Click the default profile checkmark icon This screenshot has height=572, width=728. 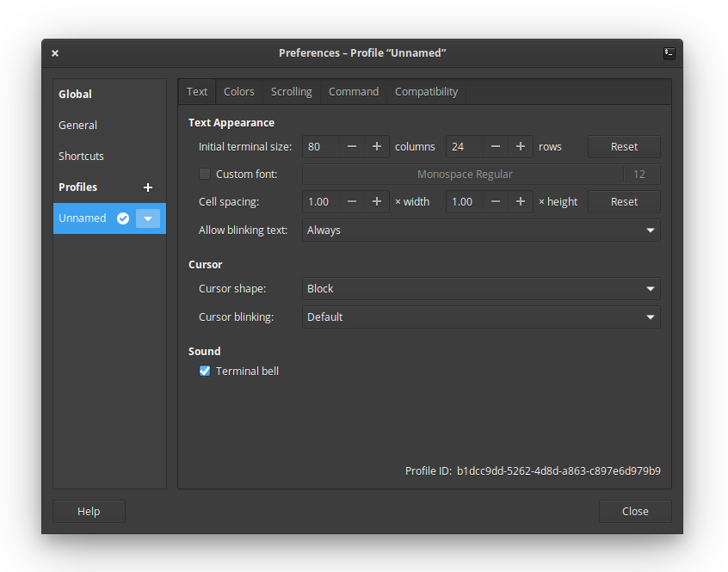pos(123,218)
